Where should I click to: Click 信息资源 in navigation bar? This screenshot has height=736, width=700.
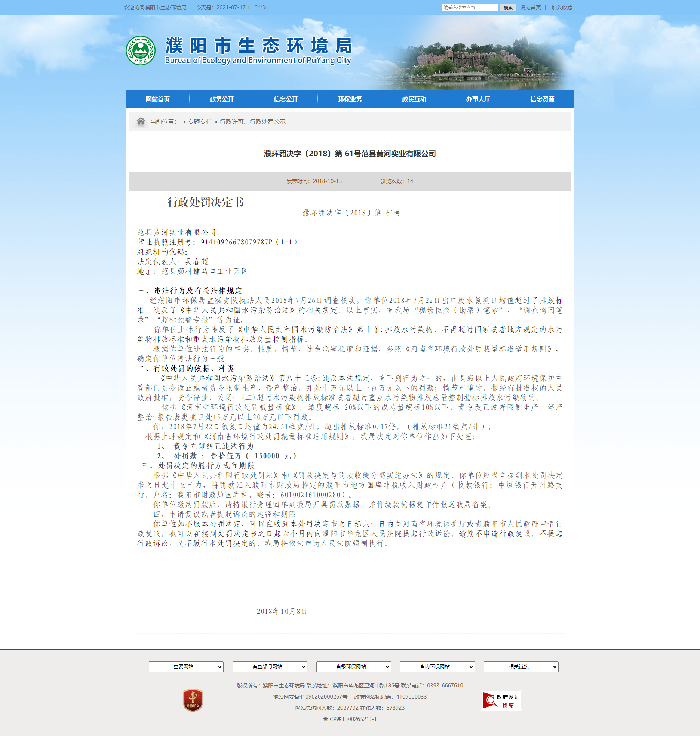click(542, 99)
